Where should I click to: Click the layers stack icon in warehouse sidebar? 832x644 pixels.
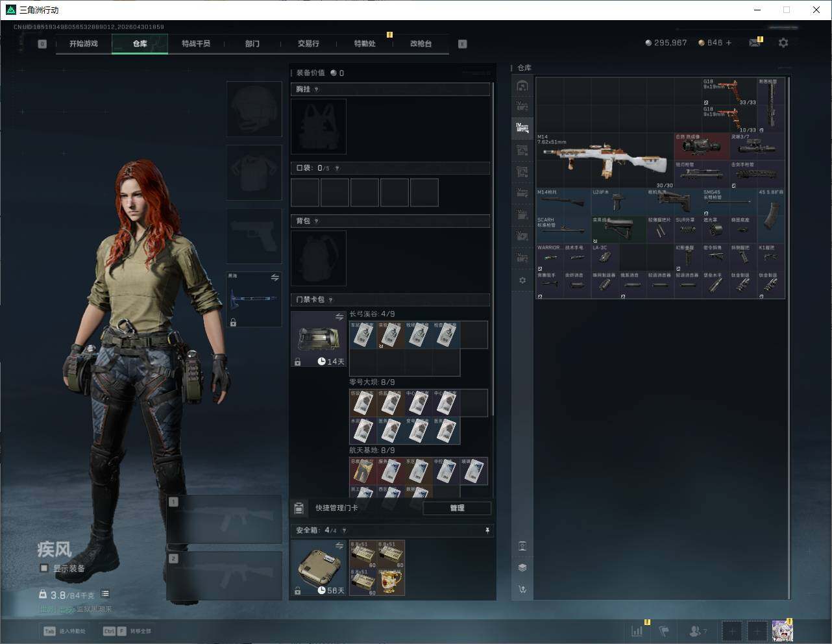[522, 567]
